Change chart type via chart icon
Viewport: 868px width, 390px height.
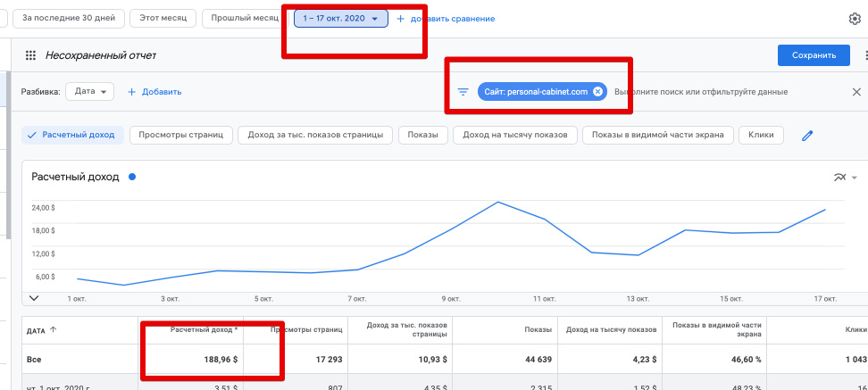click(839, 178)
